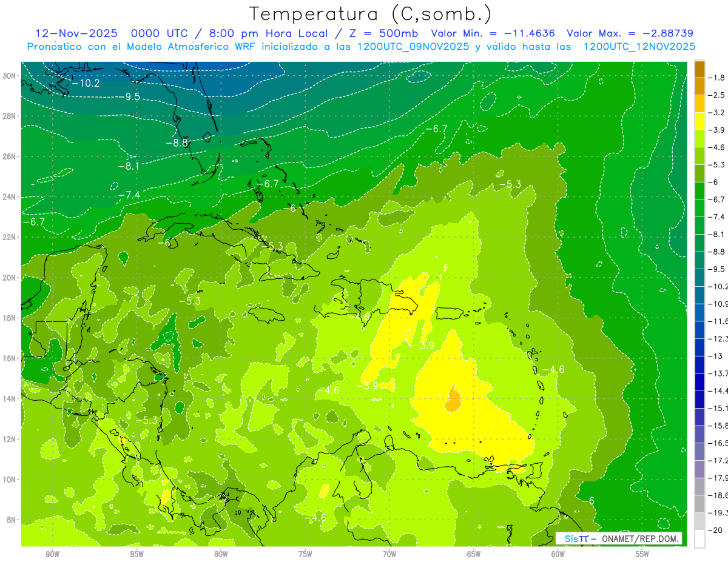Click the orange warmest core patch near 14N
This screenshot has width=728, height=562.
453,399
